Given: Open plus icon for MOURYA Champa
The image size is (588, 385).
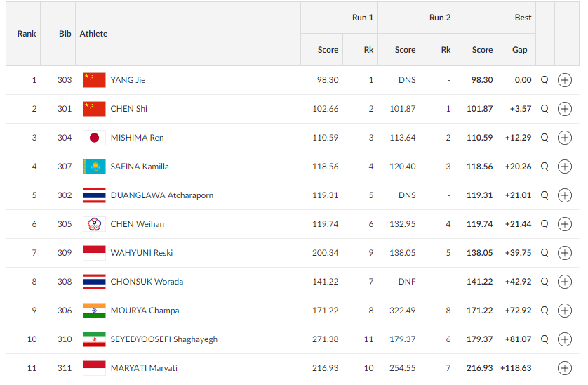Looking at the screenshot, I should [x=565, y=311].
